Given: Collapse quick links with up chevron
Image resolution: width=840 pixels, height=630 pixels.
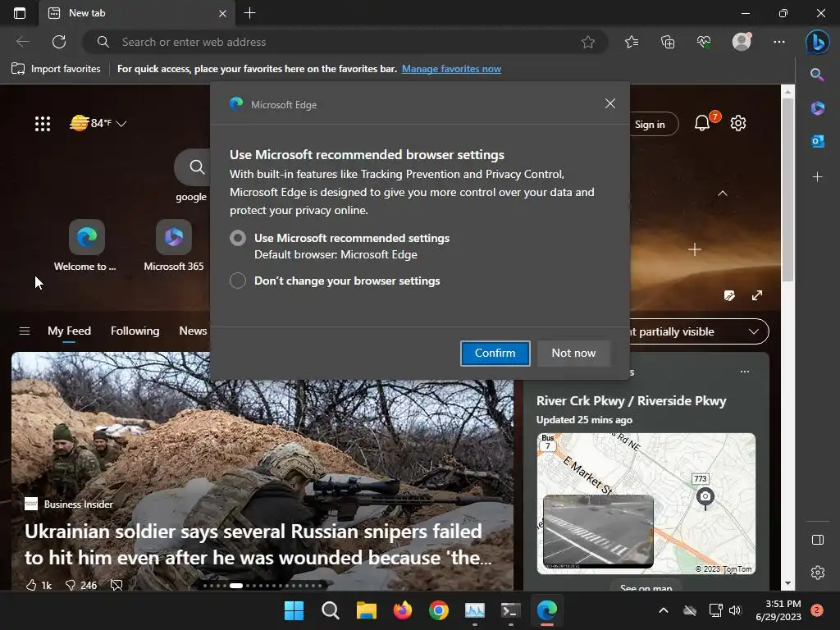Looking at the screenshot, I should (723, 194).
